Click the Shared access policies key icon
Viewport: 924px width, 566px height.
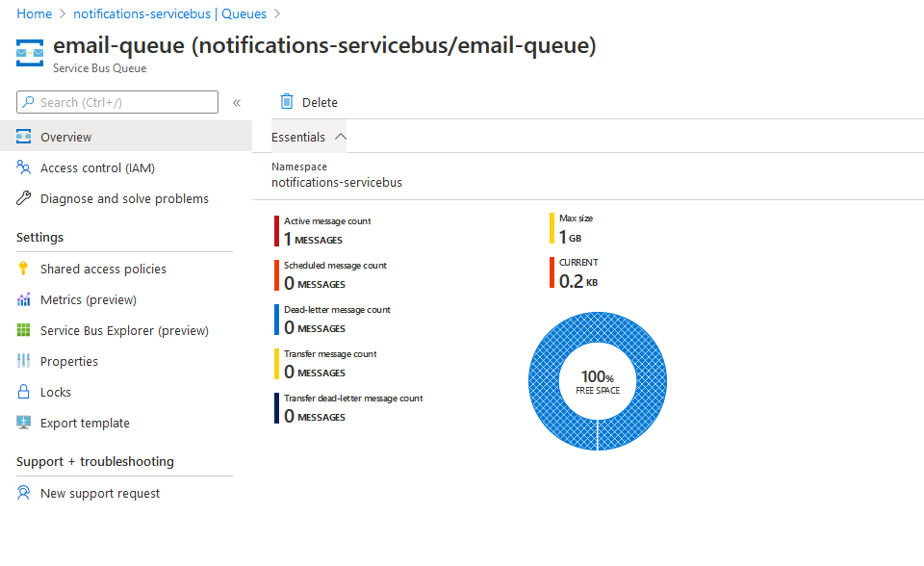[x=23, y=269]
